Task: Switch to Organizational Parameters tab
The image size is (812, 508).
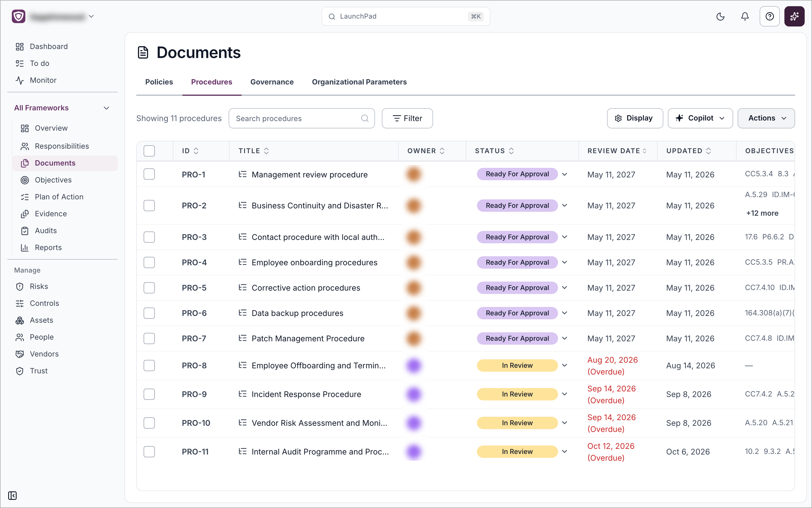Action: pyautogui.click(x=359, y=82)
